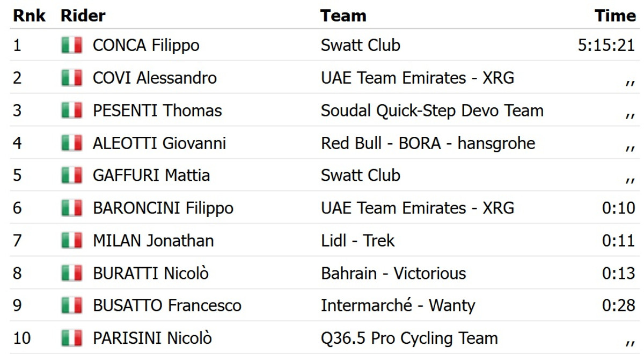Open MILAN Jonathan rider page
This screenshot has width=644, height=354.
tap(153, 241)
